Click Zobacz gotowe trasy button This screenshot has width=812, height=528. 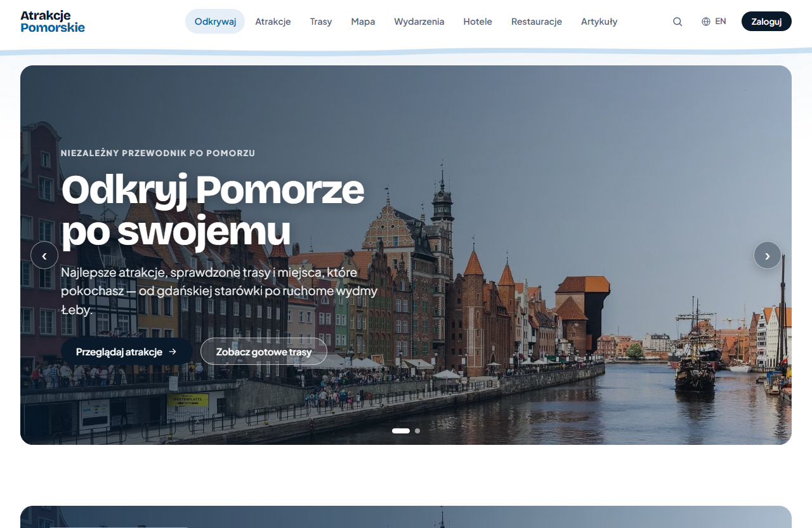[x=264, y=352]
